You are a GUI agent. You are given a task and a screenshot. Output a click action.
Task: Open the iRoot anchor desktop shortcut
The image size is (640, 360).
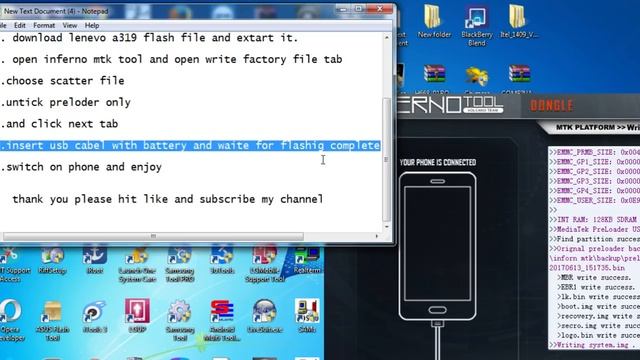pyautogui.click(x=94, y=260)
